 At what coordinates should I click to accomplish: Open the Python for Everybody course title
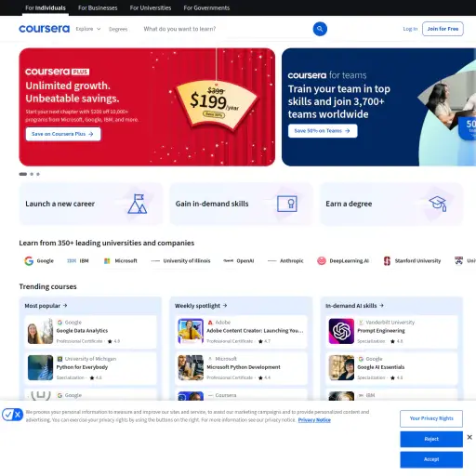(82, 367)
